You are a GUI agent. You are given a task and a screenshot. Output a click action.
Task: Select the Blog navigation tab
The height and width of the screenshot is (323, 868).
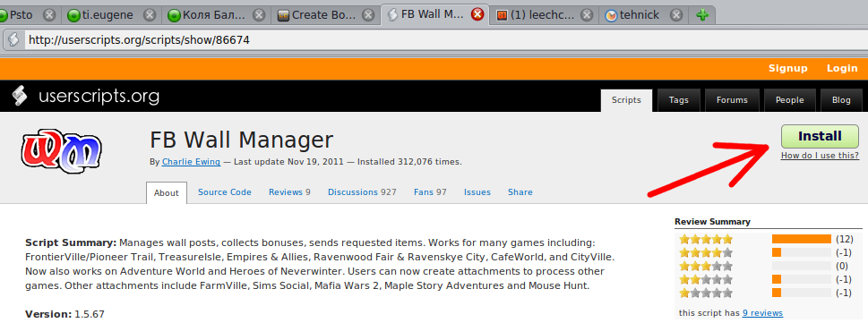click(x=841, y=100)
